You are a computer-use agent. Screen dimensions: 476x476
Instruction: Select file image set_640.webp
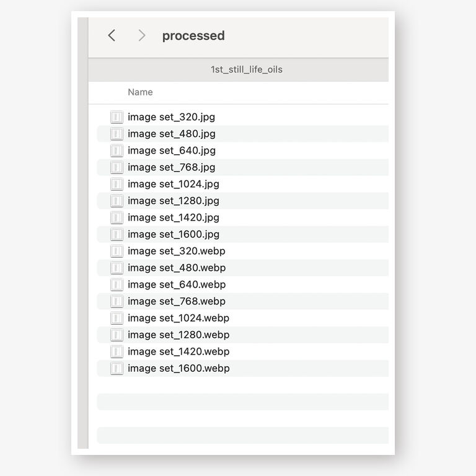point(176,284)
